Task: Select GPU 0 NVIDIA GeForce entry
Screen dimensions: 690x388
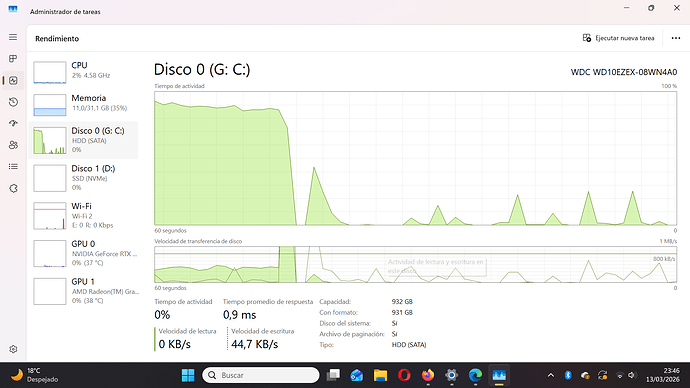Action: point(83,253)
